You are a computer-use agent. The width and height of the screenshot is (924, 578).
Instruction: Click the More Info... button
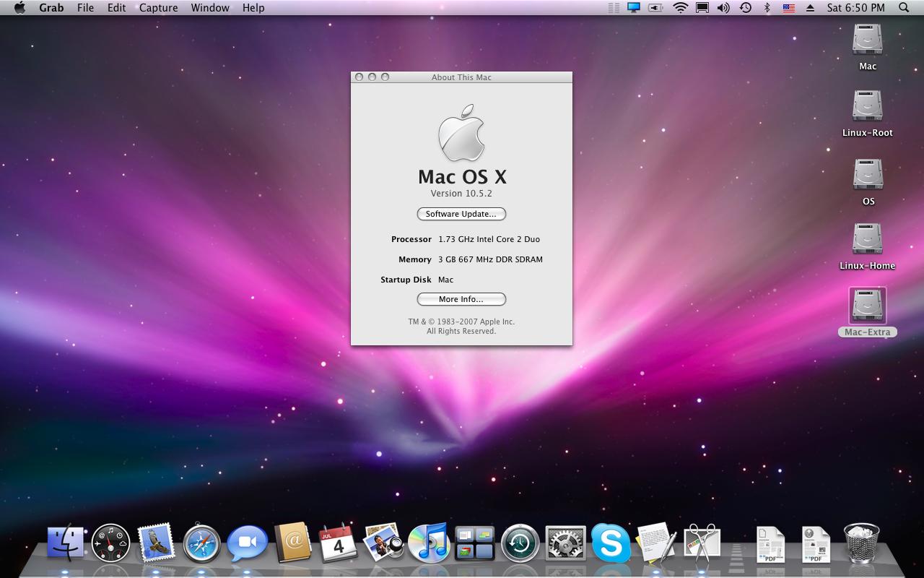[x=461, y=299]
